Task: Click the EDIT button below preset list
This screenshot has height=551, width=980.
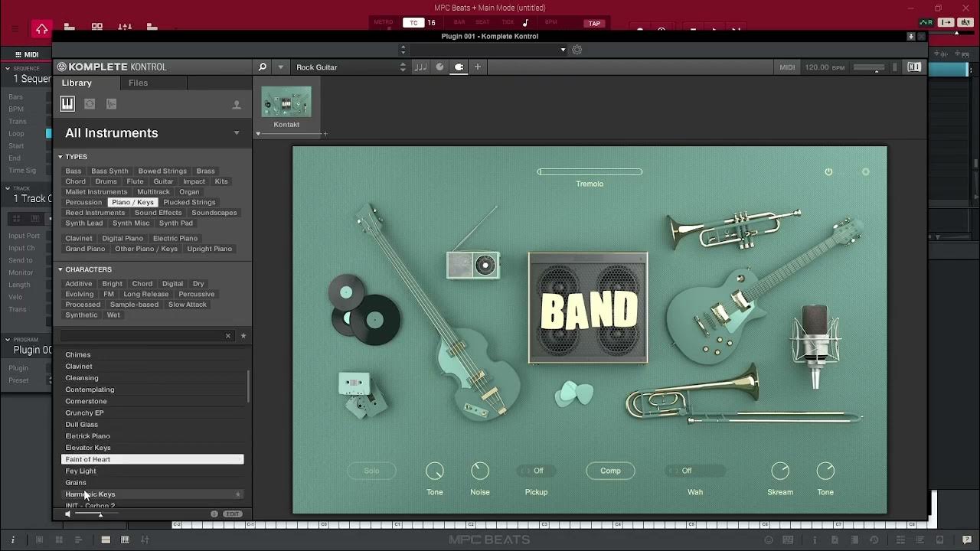Action: pos(233,514)
